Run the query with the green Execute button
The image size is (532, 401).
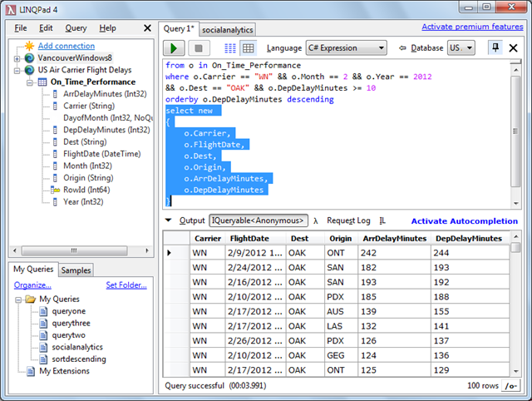(x=174, y=48)
